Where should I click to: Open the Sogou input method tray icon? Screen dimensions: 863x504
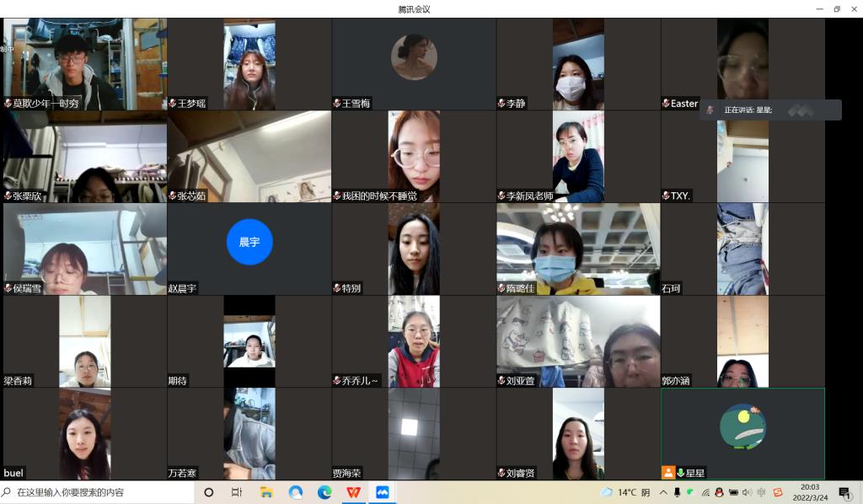[777, 492]
